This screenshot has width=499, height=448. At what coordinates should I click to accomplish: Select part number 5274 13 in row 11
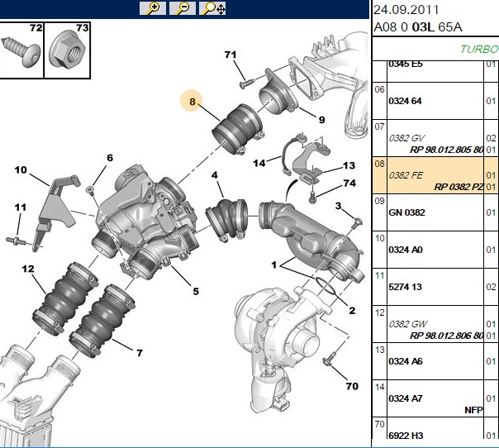point(405,287)
